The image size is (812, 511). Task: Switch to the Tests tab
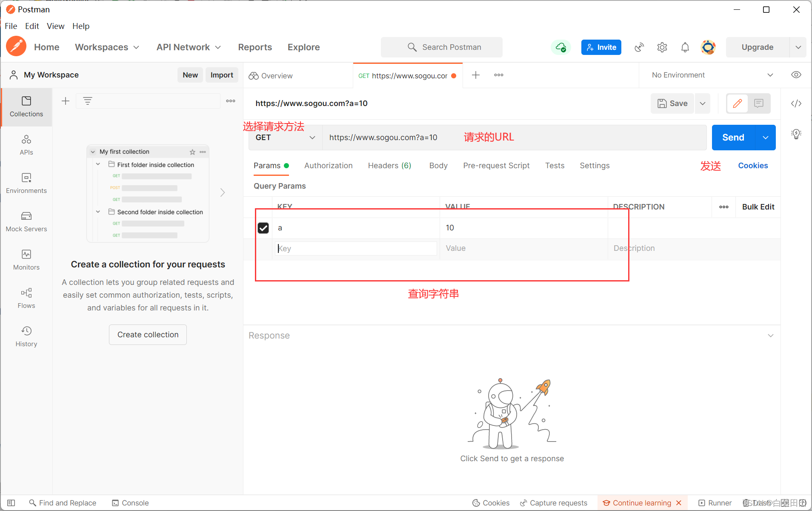point(555,166)
